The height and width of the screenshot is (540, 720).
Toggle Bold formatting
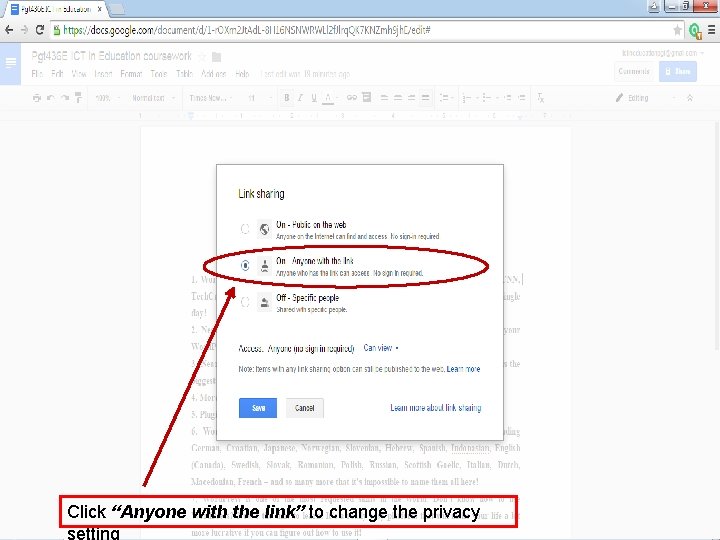coord(287,98)
